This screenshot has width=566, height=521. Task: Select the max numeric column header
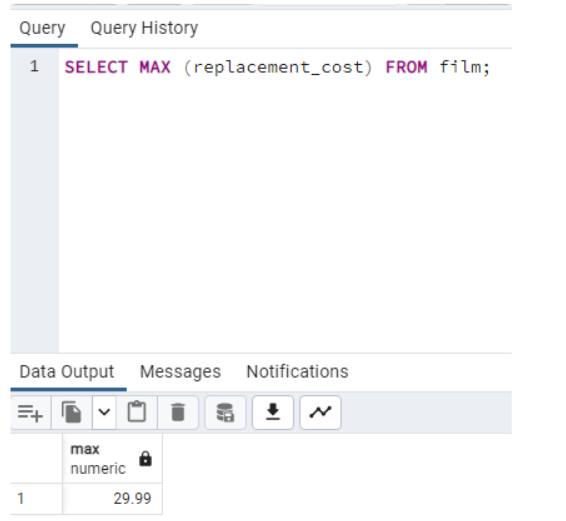tap(112, 459)
